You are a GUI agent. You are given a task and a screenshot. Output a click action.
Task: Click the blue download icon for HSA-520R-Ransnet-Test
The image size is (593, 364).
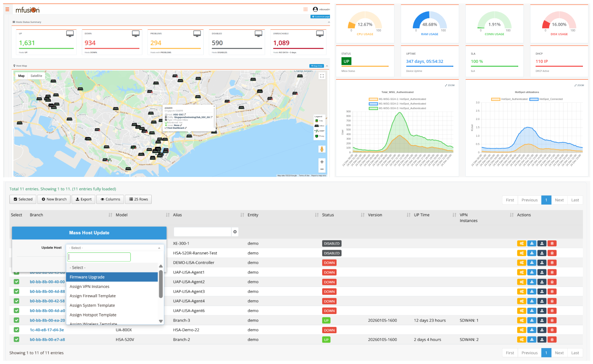532,253
